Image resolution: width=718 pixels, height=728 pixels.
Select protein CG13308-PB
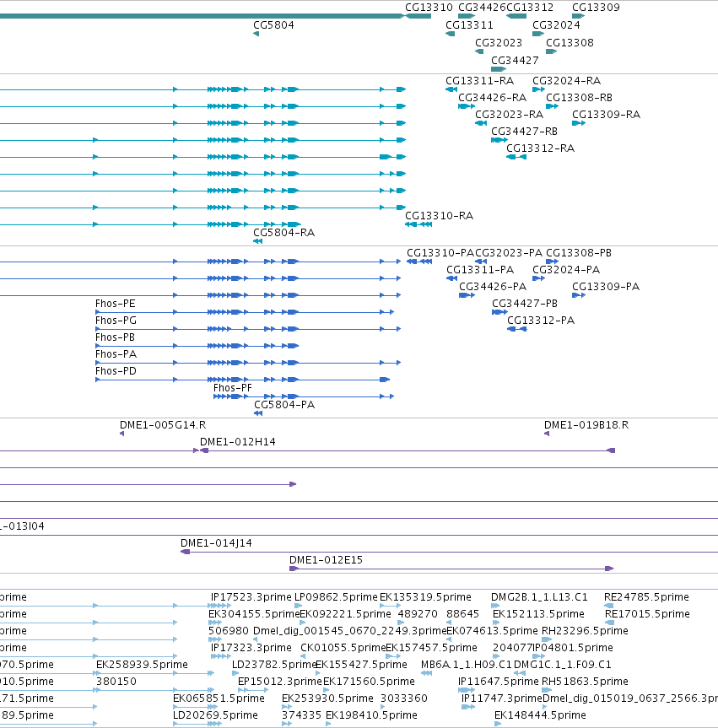578,253
